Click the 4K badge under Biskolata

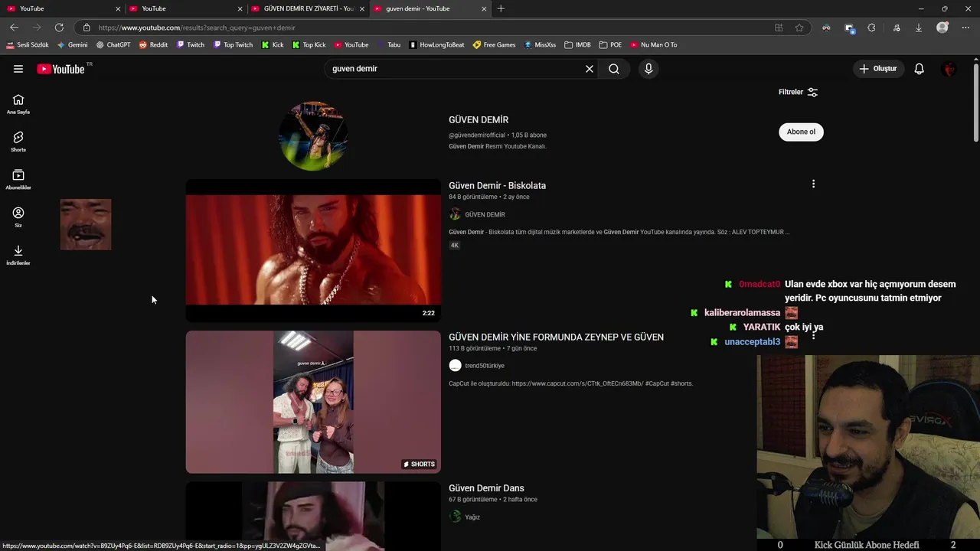[454, 246]
